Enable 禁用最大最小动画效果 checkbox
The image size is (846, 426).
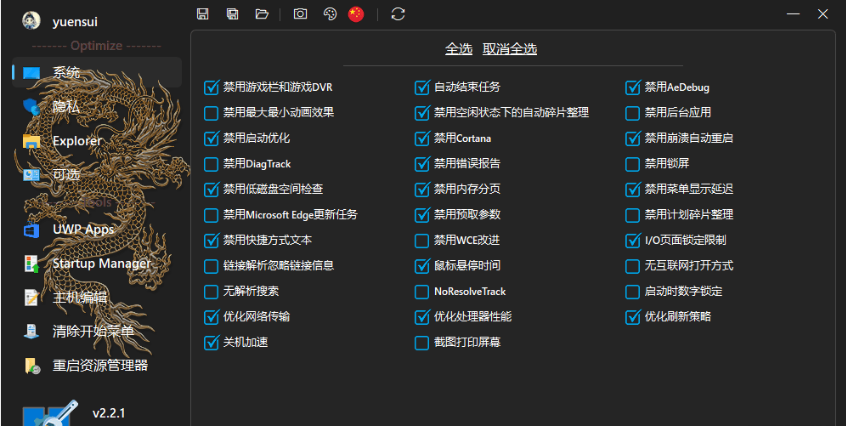[211, 113]
